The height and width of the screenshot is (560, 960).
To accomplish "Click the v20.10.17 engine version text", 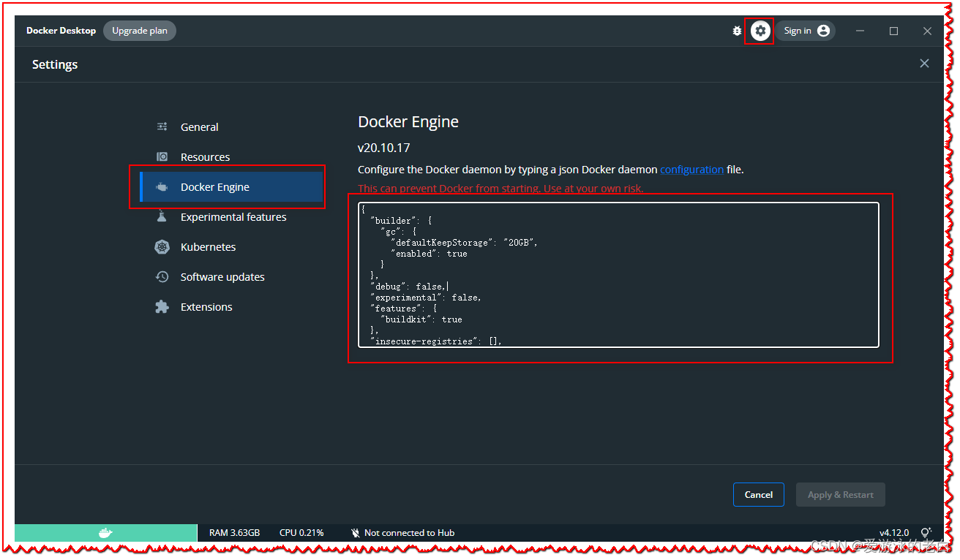I will click(x=383, y=148).
